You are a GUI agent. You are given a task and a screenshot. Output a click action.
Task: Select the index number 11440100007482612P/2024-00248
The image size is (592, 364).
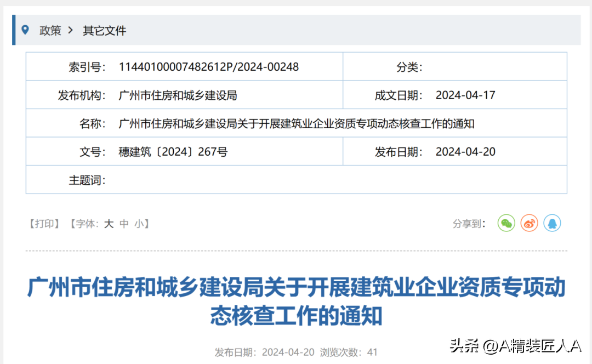(208, 67)
